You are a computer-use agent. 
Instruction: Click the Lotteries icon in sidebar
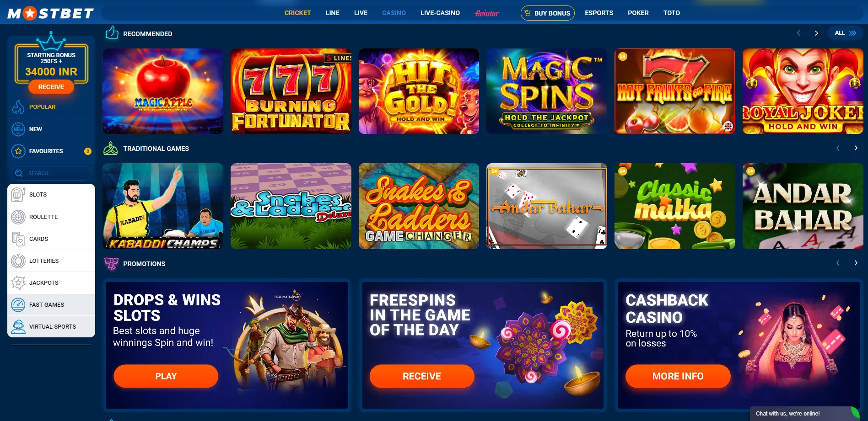(18, 261)
